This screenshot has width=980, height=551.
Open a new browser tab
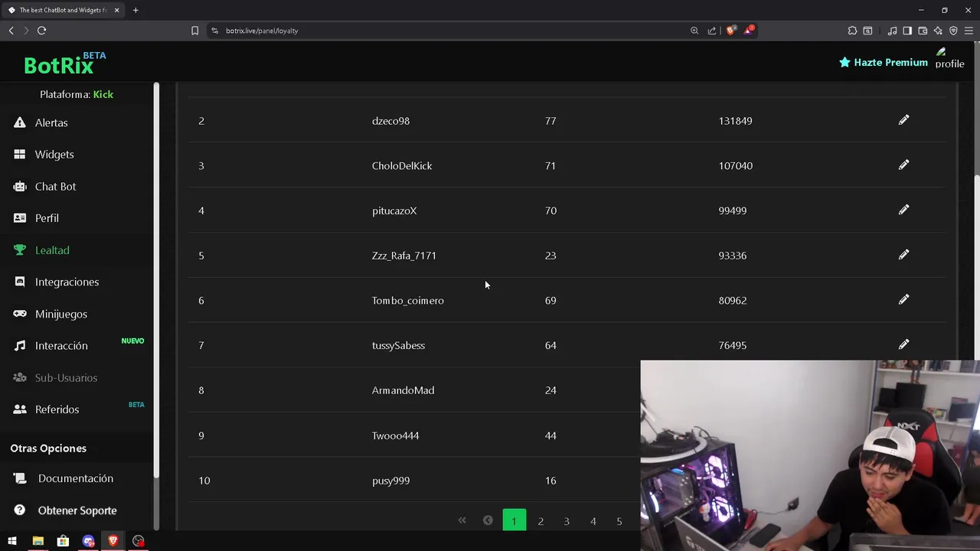(x=136, y=10)
